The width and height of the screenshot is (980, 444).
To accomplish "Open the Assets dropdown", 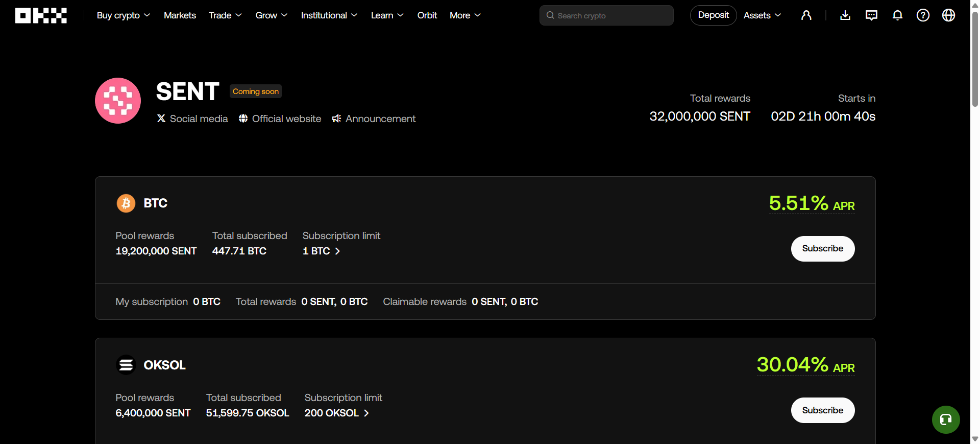I will click(x=763, y=15).
